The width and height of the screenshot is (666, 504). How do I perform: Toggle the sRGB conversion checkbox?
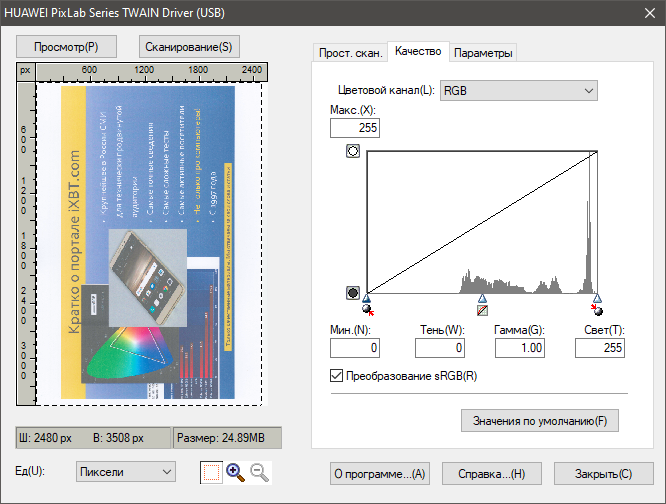(x=336, y=376)
